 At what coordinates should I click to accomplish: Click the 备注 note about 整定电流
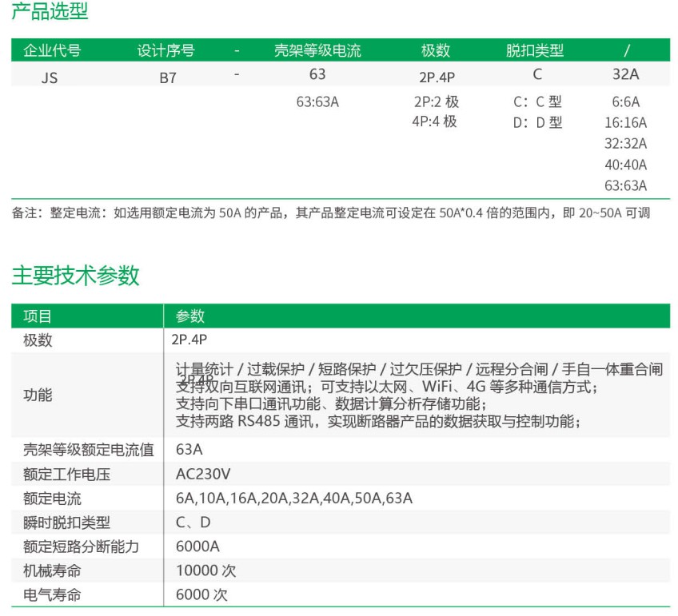pos(331,213)
